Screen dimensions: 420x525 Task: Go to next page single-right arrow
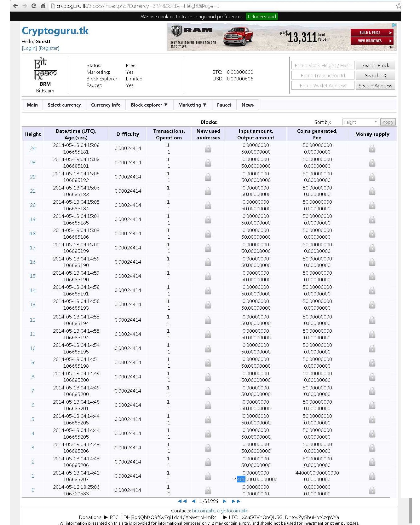coord(225,501)
